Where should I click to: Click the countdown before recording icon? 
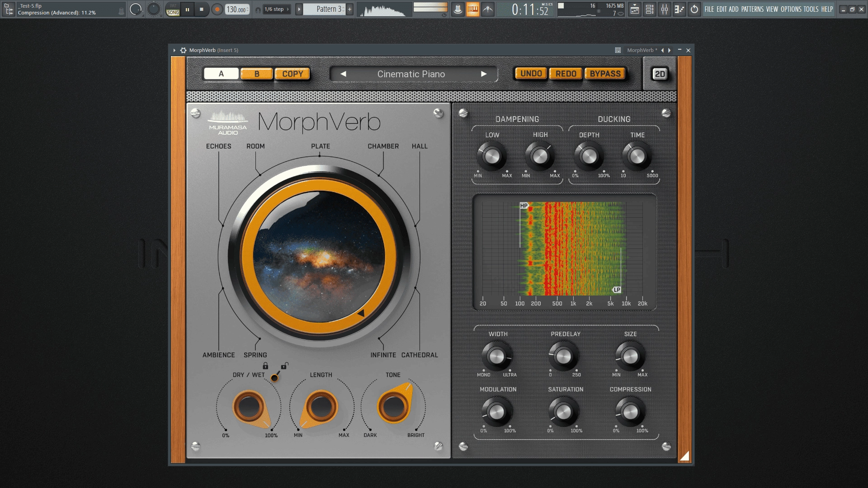[487, 9]
